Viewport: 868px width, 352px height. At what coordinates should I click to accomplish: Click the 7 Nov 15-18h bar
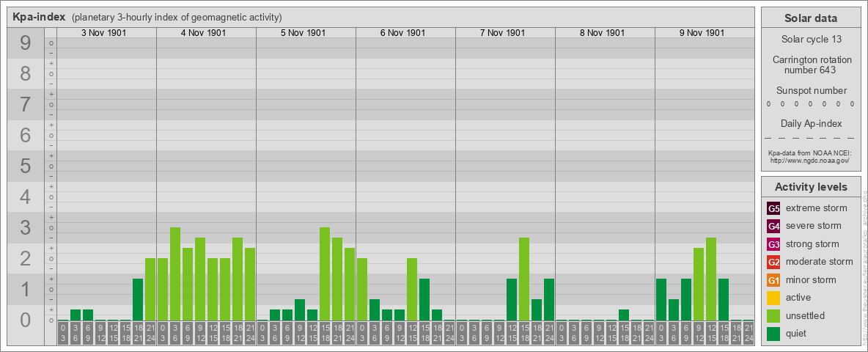coord(523,279)
